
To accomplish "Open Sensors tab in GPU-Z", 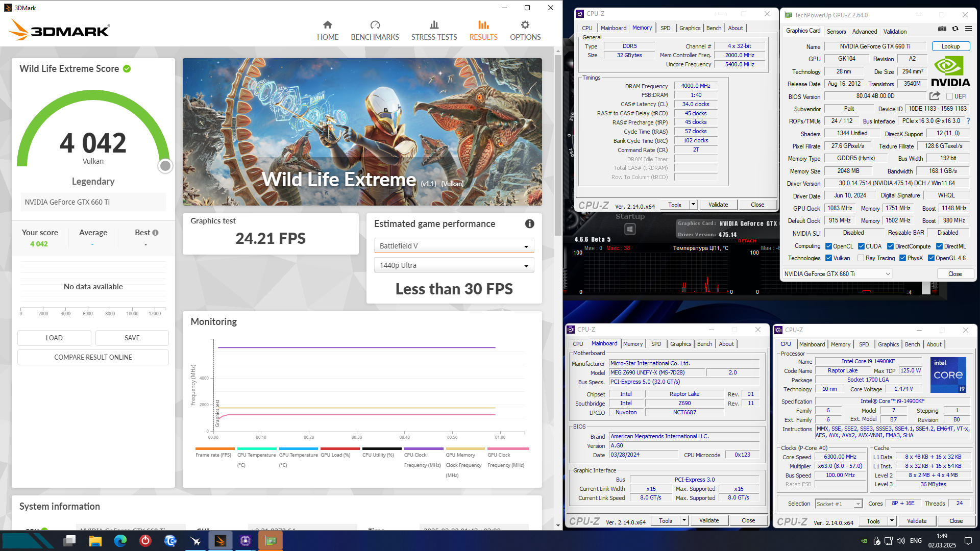I will (836, 32).
